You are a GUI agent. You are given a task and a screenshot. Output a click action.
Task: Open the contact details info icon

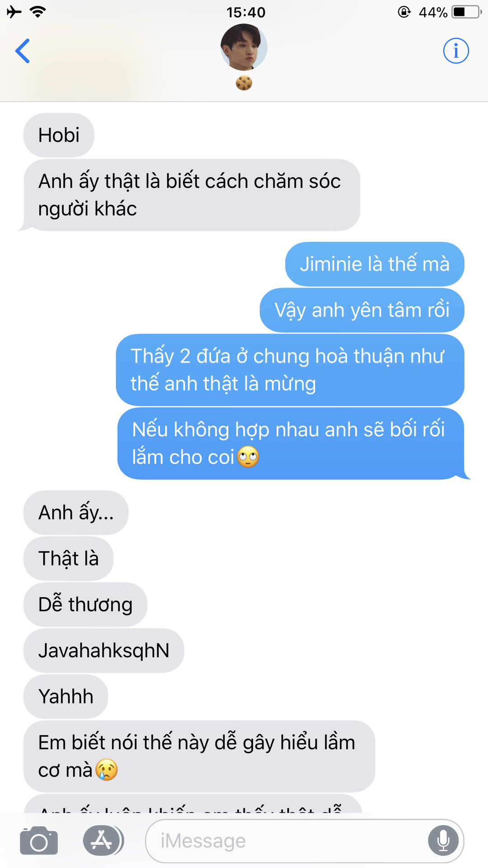pyautogui.click(x=455, y=51)
